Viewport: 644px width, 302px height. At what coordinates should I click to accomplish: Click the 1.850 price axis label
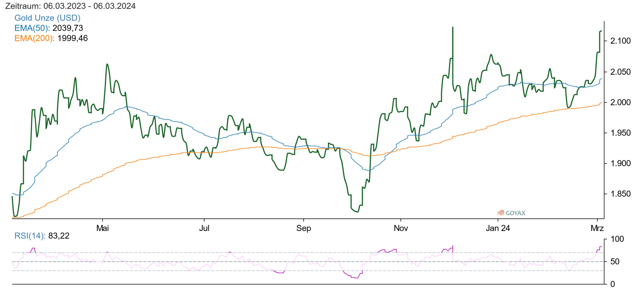620,194
